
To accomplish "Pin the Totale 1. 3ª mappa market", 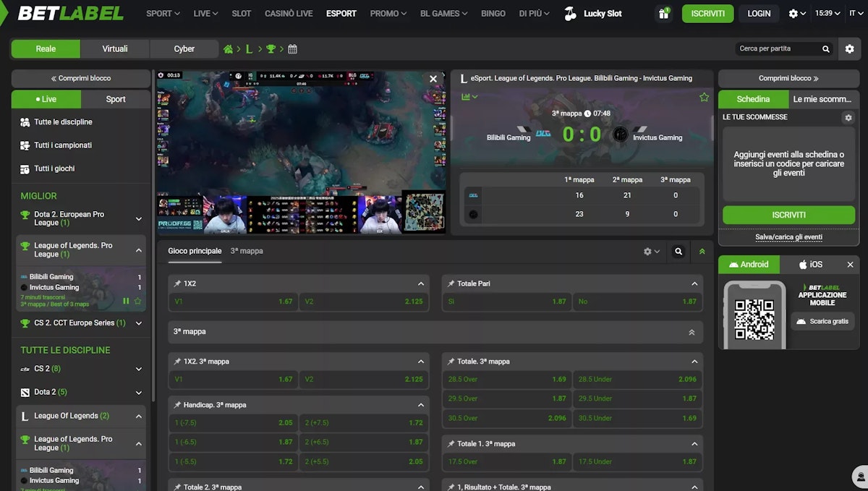I will pos(451,443).
